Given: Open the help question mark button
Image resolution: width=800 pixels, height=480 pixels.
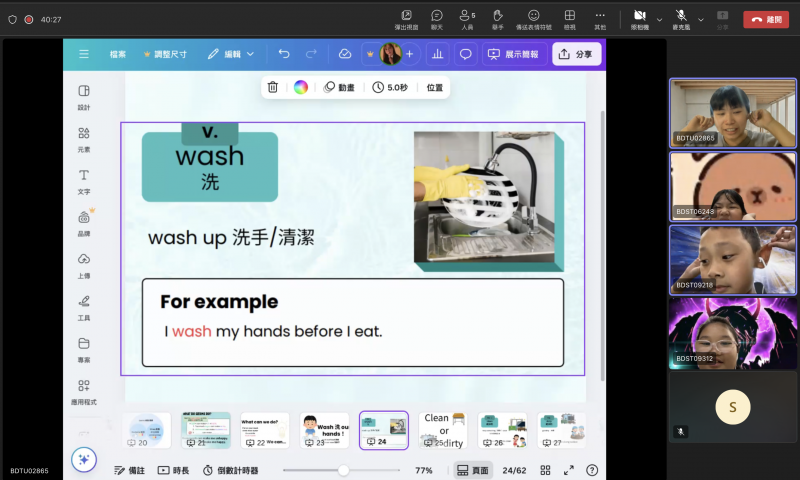Looking at the screenshot, I should click(592, 470).
